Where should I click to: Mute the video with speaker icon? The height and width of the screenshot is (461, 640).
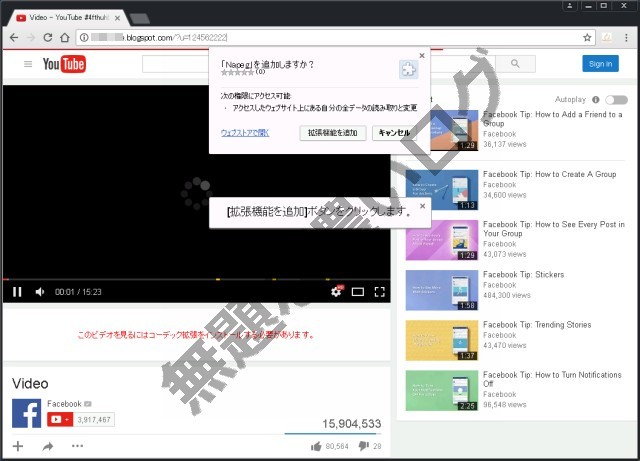[40, 292]
